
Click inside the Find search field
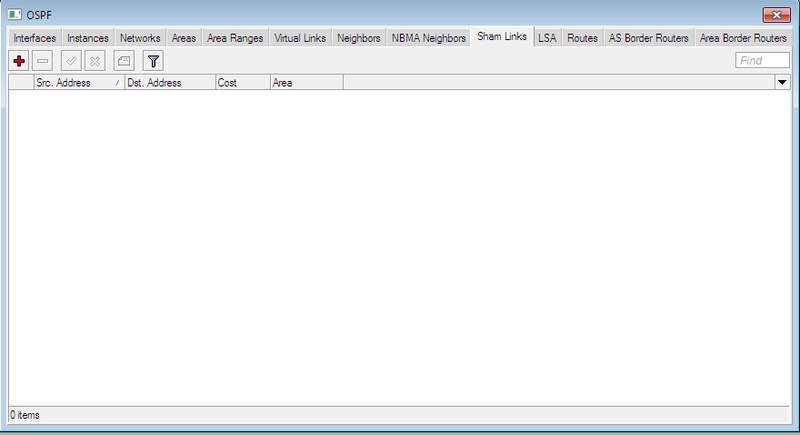pyautogui.click(x=762, y=60)
